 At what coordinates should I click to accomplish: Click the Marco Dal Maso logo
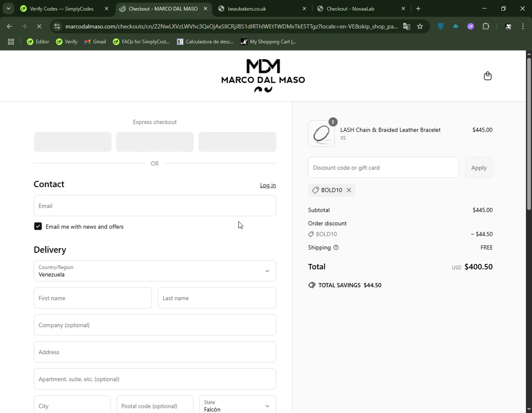[263, 76]
